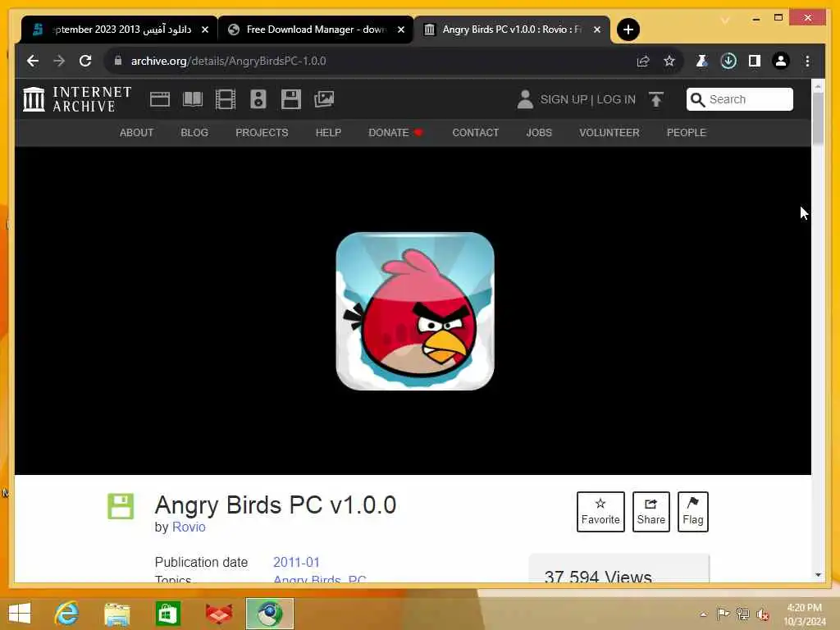Image resolution: width=840 pixels, height=630 pixels.
Task: Reload the archive.org page
Action: coord(85,61)
